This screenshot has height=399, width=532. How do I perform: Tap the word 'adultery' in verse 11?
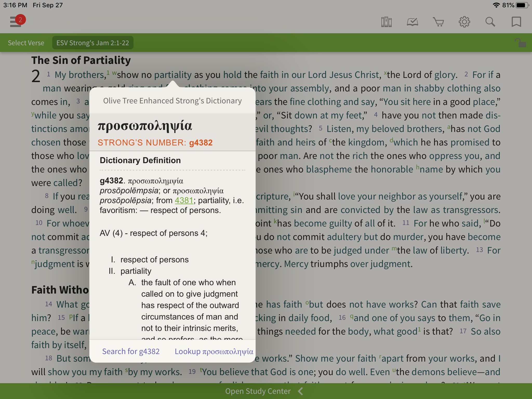pyautogui.click(x=344, y=237)
